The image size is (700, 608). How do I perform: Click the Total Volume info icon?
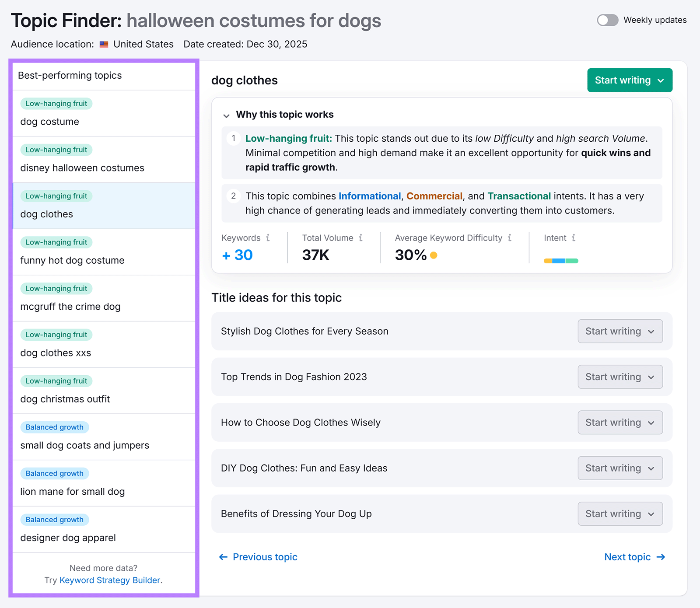(x=361, y=238)
